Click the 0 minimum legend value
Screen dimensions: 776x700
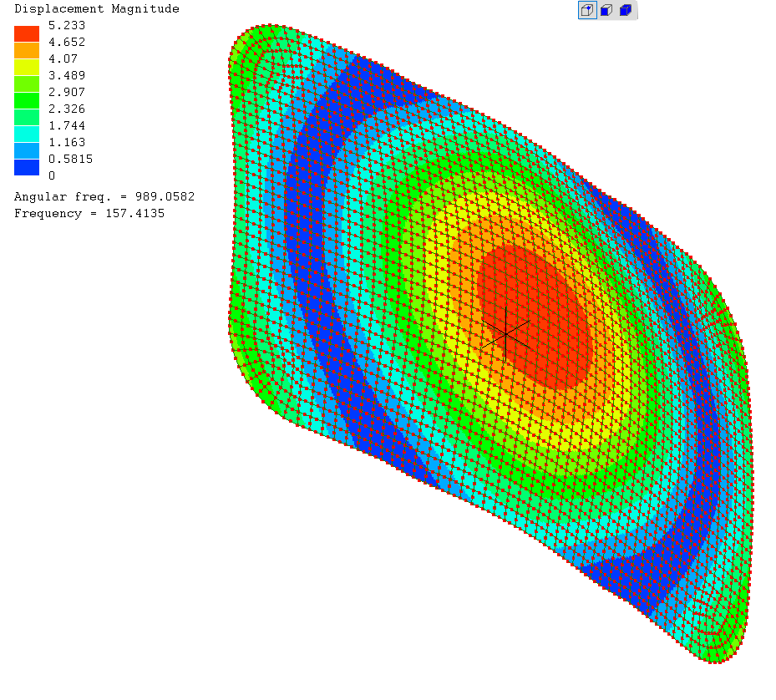(52, 175)
